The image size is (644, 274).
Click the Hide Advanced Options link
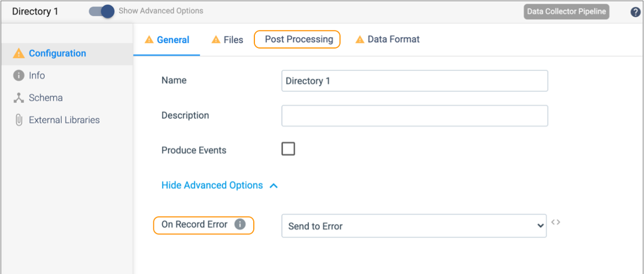(x=212, y=185)
